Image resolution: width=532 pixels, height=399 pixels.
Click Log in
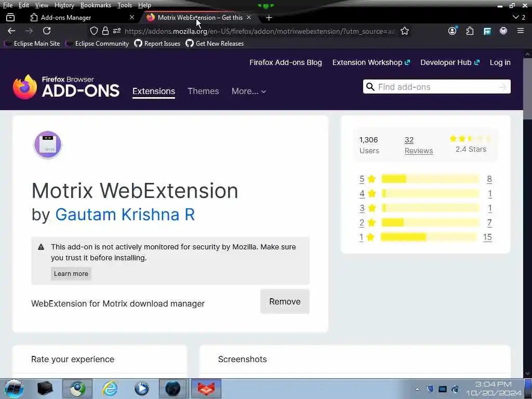coord(500,62)
